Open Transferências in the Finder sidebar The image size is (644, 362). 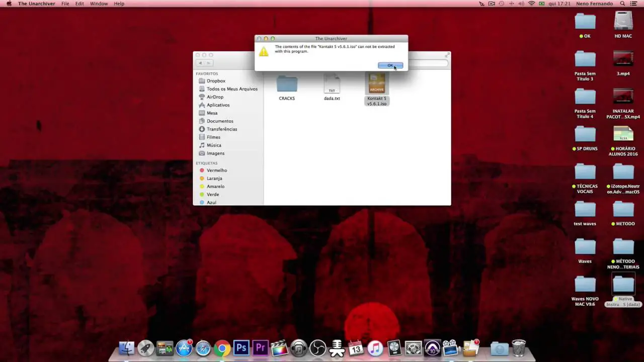click(222, 129)
